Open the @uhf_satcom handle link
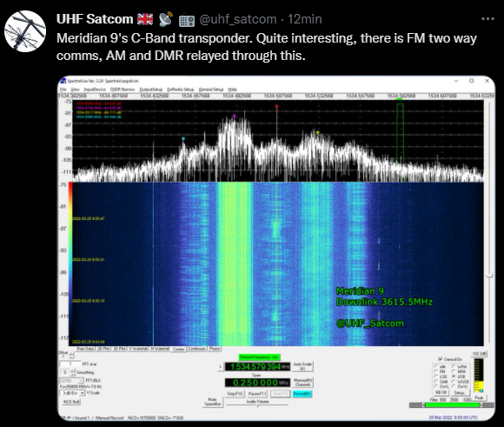 pos(238,19)
